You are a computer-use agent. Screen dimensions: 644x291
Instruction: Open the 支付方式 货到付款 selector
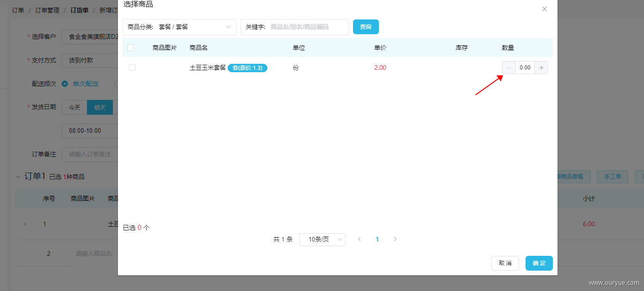(x=90, y=60)
